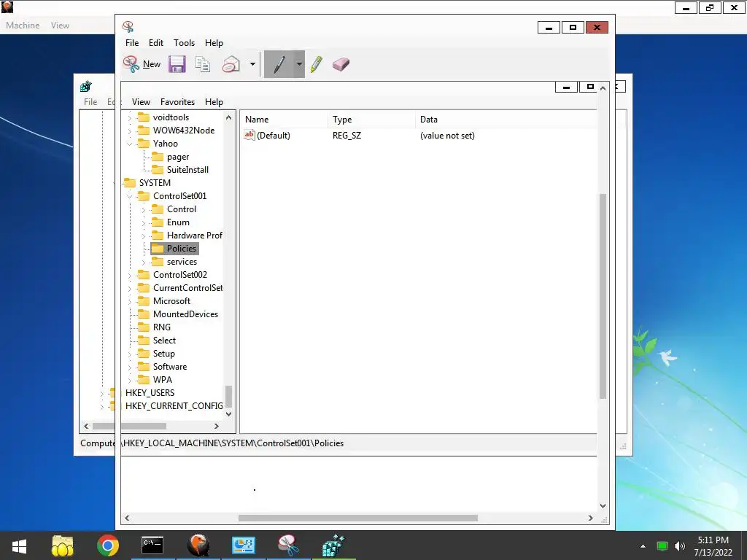Image resolution: width=747 pixels, height=560 pixels.
Task: Open the Registry Editor Favorites menu
Action: pyautogui.click(x=177, y=102)
